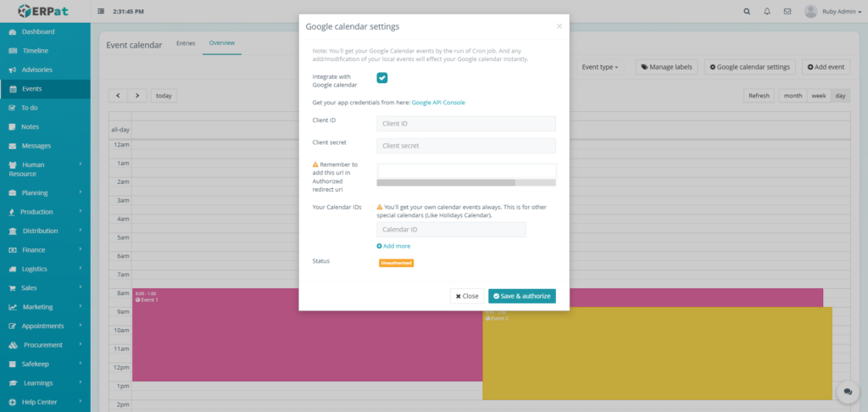Click Google calendar settings button
This screenshot has height=412, width=868.
[750, 67]
